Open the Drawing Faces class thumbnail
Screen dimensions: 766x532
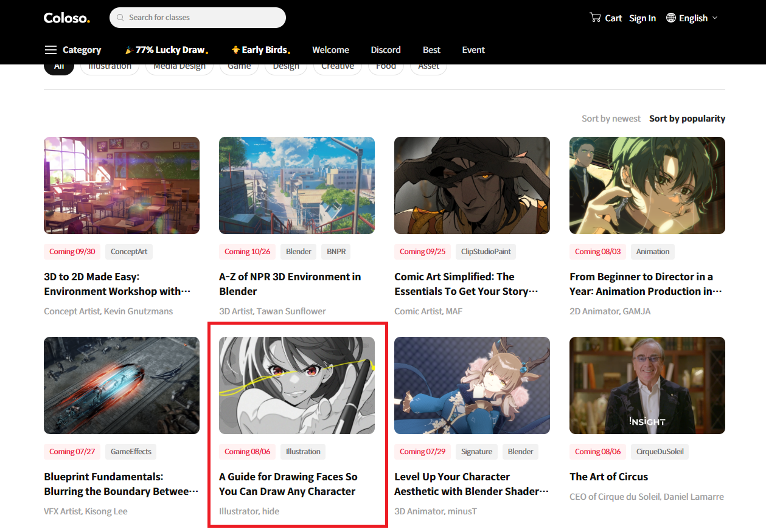point(297,385)
